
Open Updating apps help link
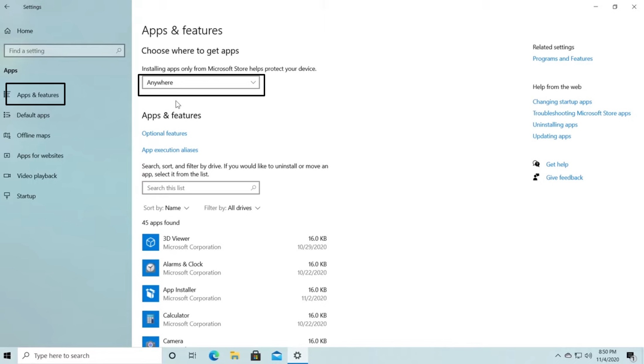[552, 136]
